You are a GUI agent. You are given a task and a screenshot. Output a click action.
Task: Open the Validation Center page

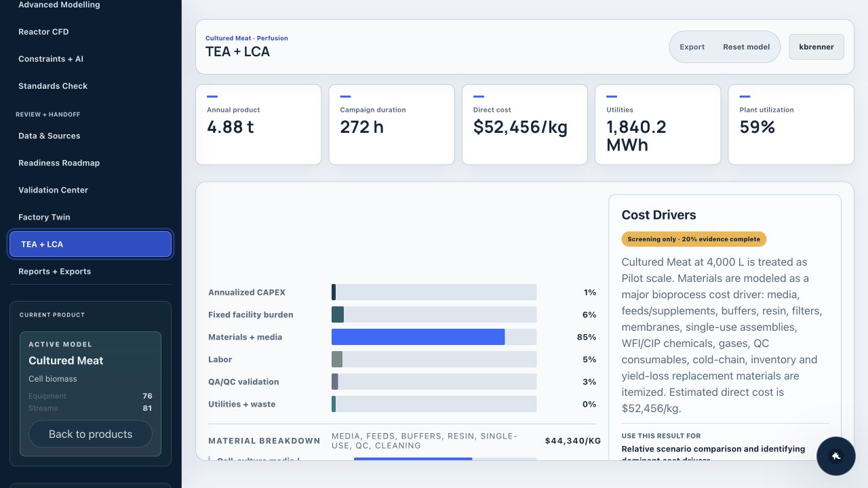click(x=90, y=190)
